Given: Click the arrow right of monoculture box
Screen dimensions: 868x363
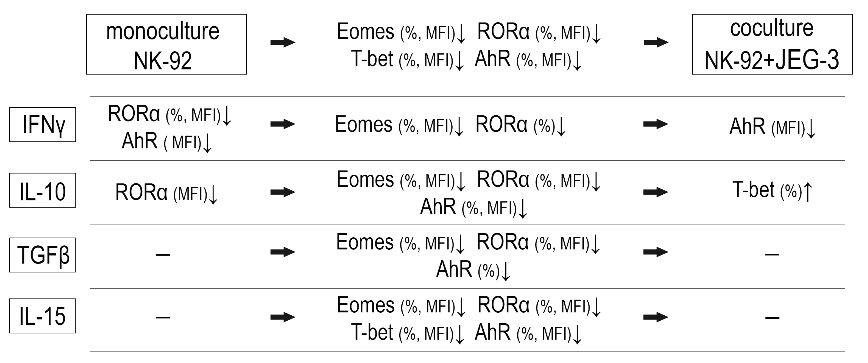Looking at the screenshot, I should point(283,42).
